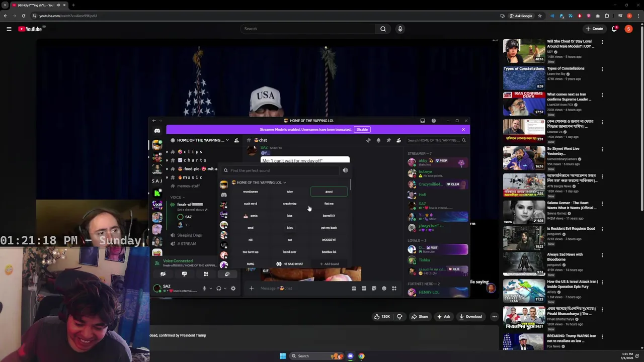644x362 pixels.
Task: Open the music text channel
Action: [x=193, y=177]
